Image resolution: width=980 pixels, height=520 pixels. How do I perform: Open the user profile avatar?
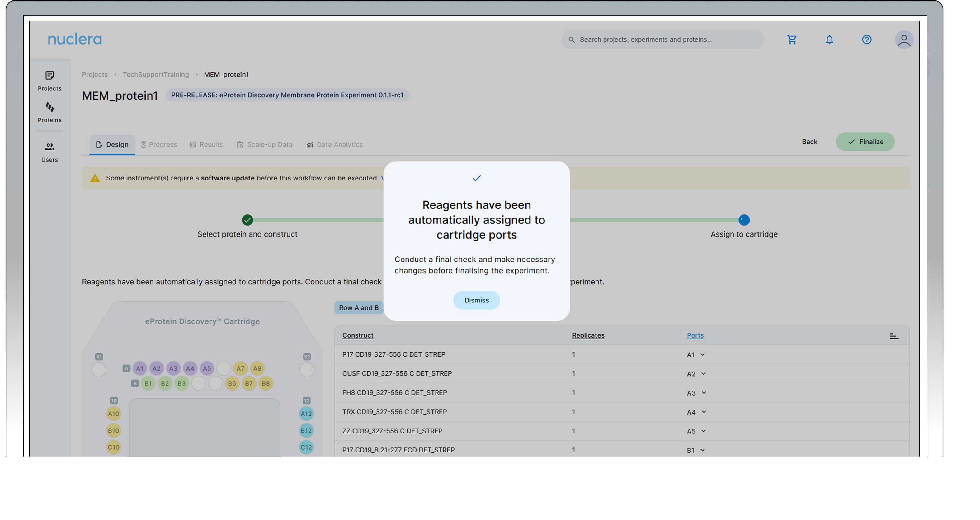[904, 40]
